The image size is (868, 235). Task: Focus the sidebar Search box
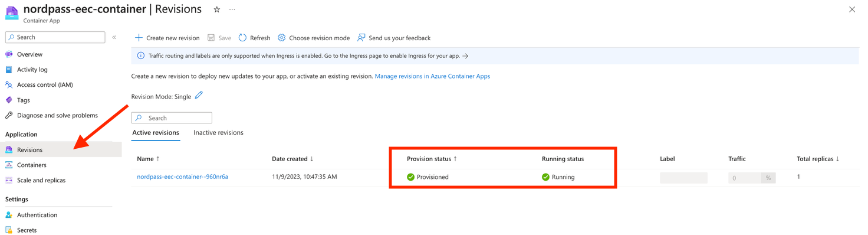55,37
